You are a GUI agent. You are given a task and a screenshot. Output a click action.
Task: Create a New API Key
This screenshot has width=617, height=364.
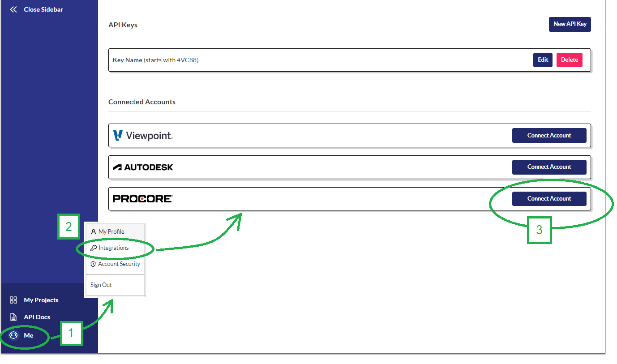570,24
